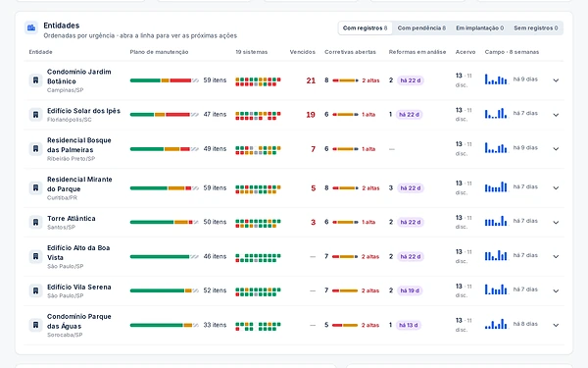Click the overdue count 7 for Bosque das Palmeiras
Image resolution: width=588 pixels, height=368 pixels.
click(x=314, y=149)
